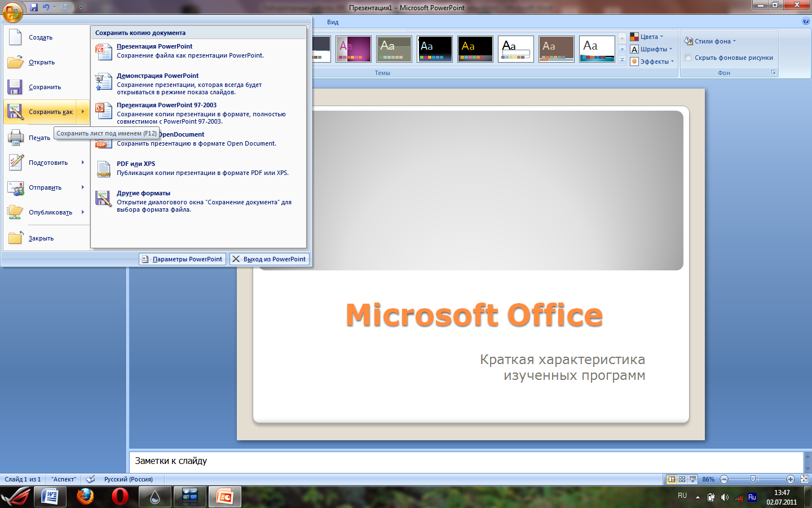Open the Стили фона dropdown
This screenshot has height=508, width=812.
point(710,41)
